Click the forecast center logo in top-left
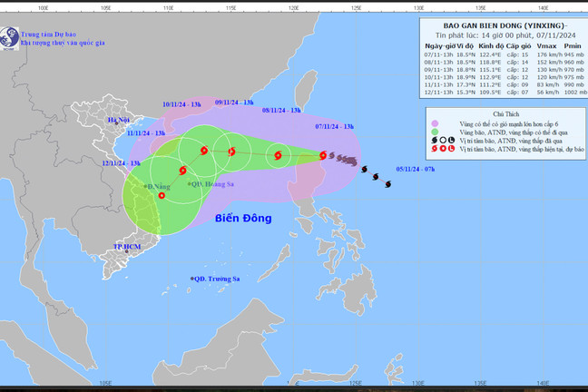The image size is (588, 392). pyautogui.click(x=10, y=38)
